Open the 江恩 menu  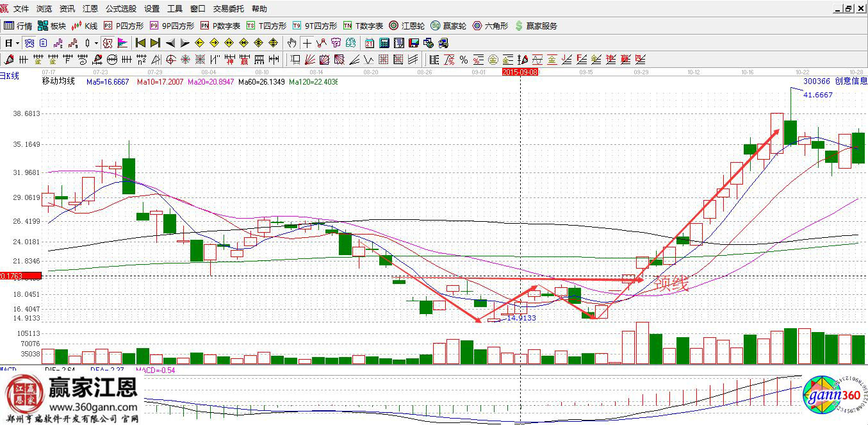(x=90, y=9)
